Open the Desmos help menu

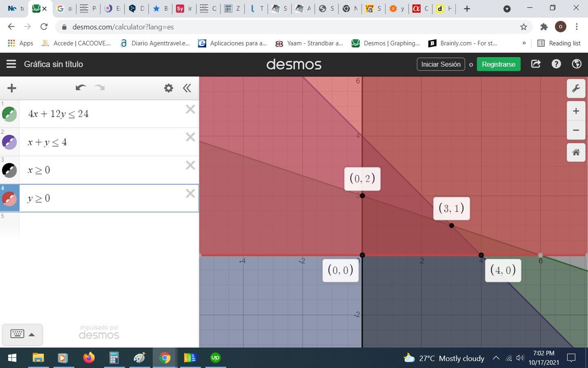click(556, 64)
